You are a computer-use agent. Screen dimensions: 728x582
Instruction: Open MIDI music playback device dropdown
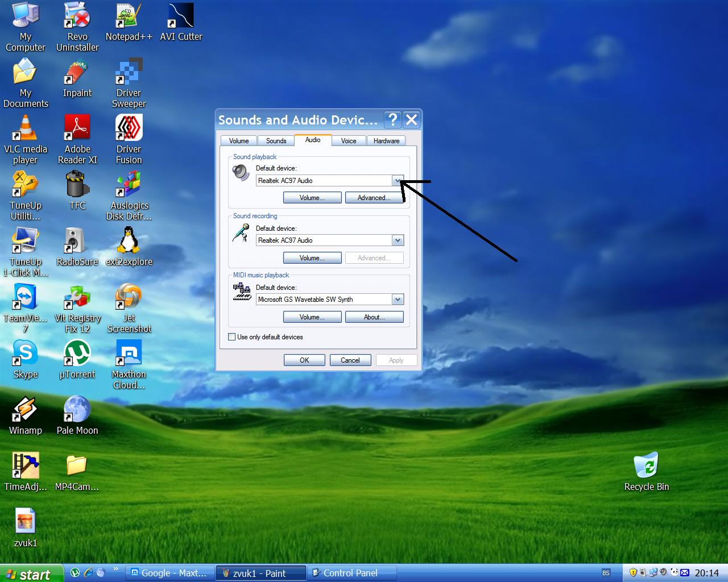pos(398,300)
